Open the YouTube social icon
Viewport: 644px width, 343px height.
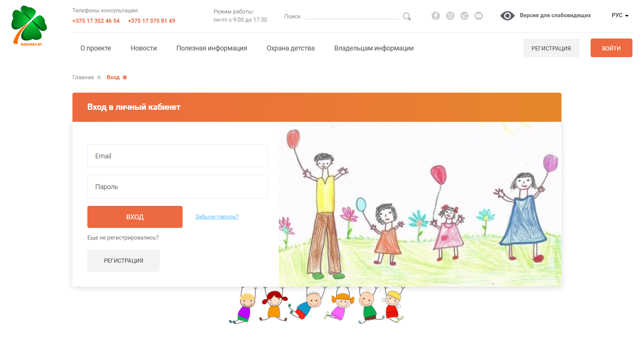pos(479,16)
